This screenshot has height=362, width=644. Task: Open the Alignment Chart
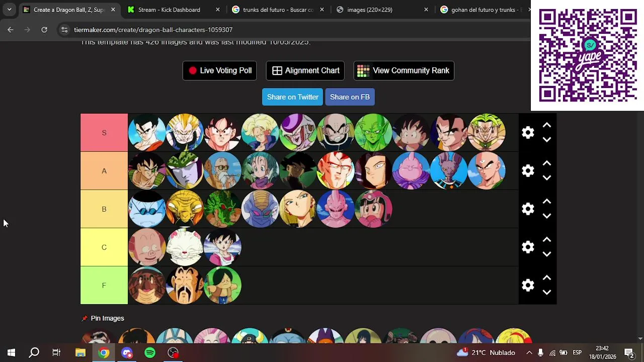[x=305, y=71]
